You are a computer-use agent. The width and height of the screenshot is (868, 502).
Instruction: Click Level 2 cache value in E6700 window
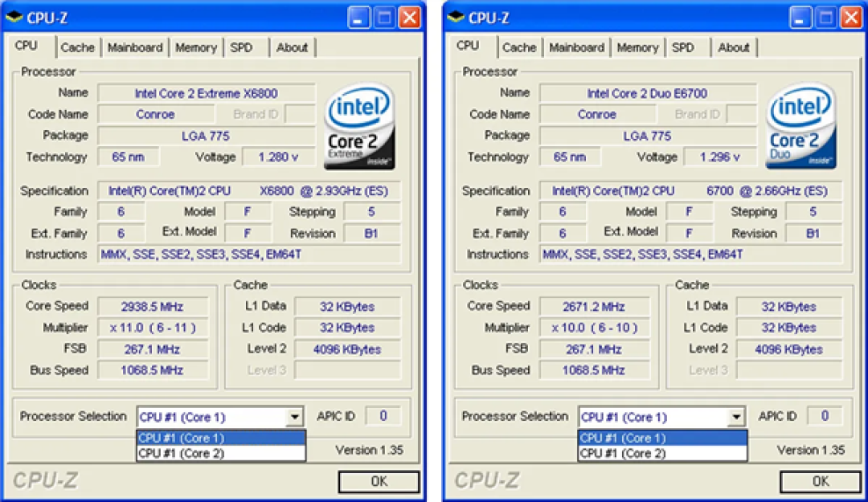click(789, 349)
